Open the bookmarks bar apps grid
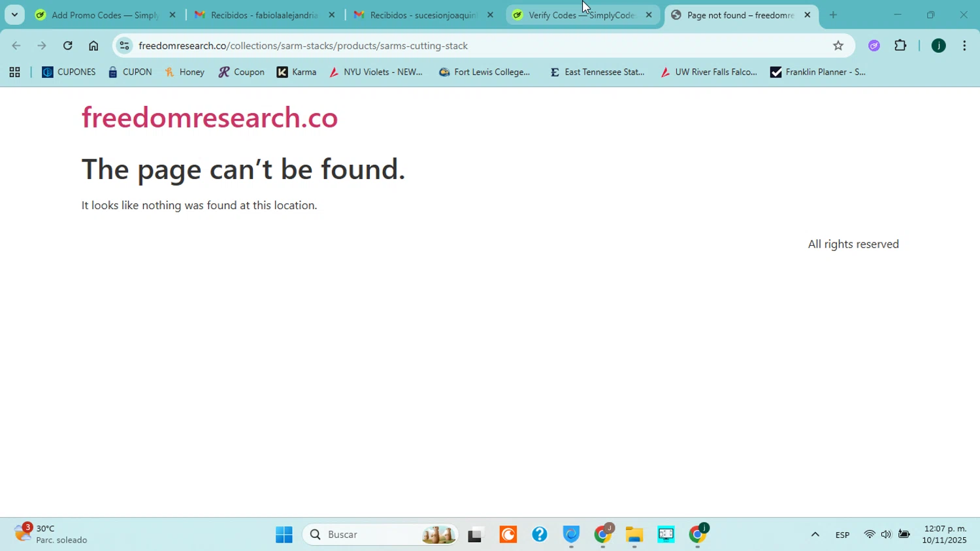The height and width of the screenshot is (551, 980). click(x=14, y=73)
